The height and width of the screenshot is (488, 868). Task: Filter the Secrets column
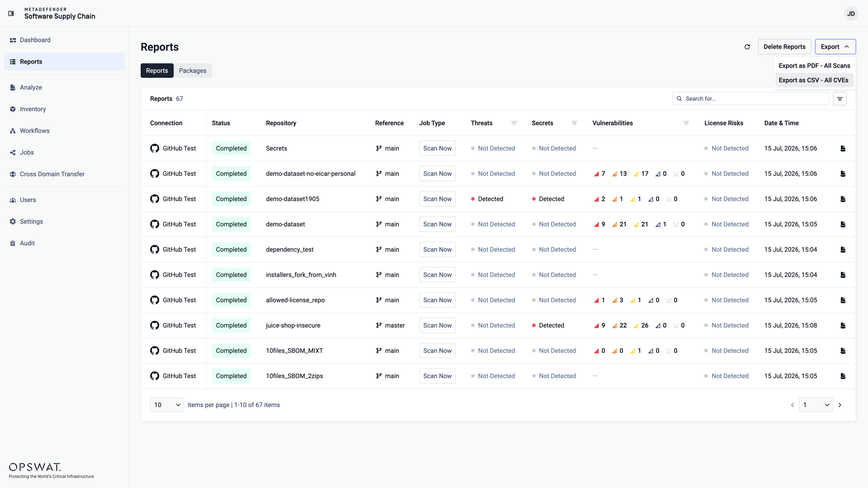574,123
